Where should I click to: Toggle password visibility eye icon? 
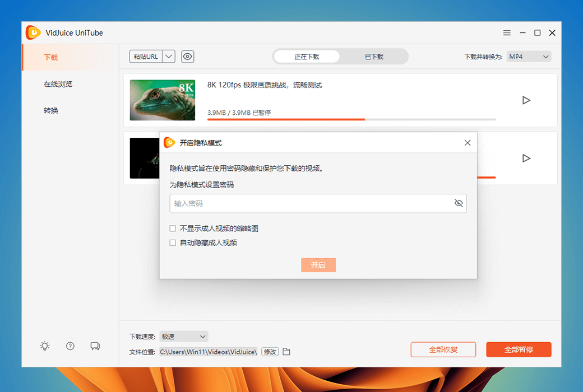pos(459,203)
